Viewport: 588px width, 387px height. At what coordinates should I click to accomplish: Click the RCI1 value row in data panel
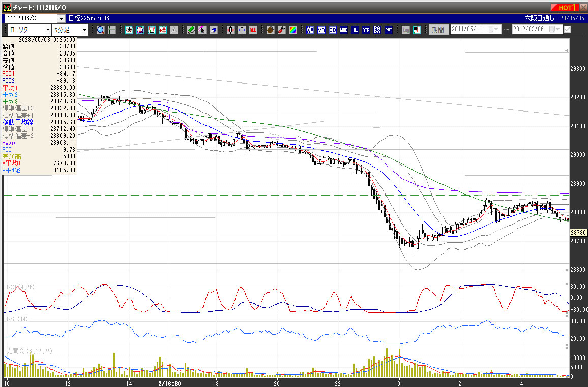tap(39, 74)
